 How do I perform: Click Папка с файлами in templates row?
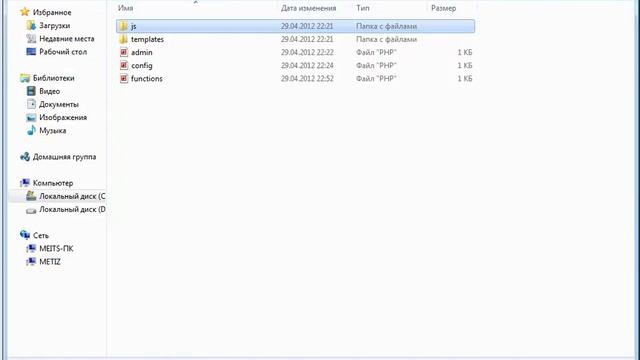(x=386, y=39)
